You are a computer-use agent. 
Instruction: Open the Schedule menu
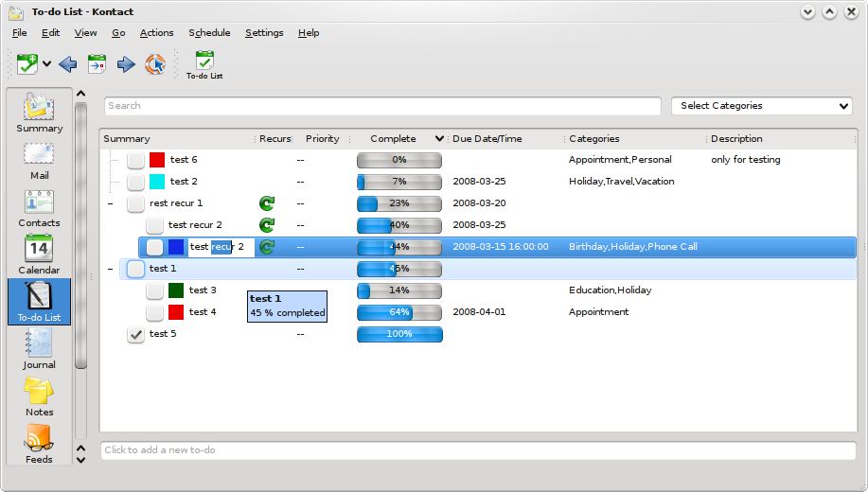click(x=209, y=33)
